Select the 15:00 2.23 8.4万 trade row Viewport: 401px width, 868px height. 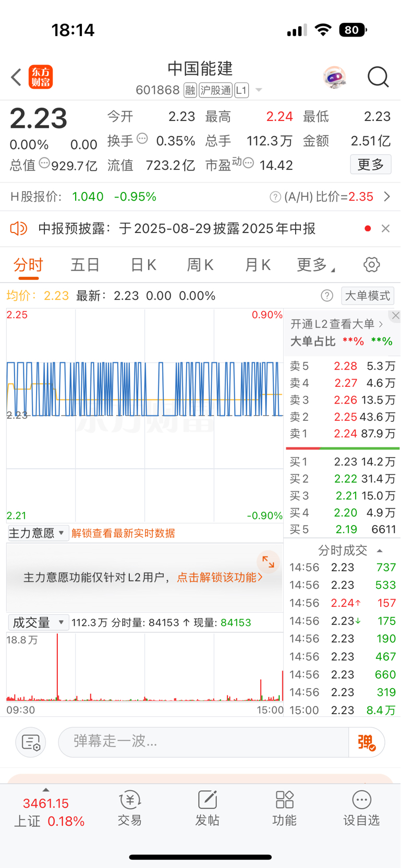[x=343, y=710]
